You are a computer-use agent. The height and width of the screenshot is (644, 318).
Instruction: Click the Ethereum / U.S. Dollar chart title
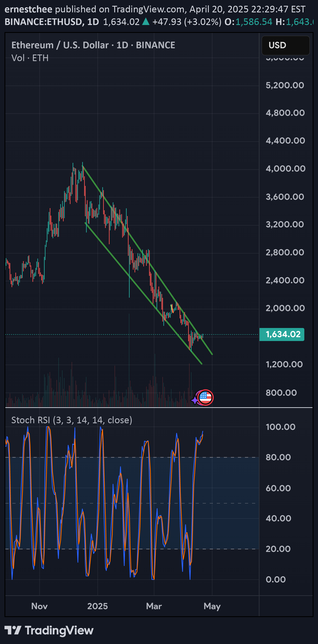pyautogui.click(x=93, y=45)
